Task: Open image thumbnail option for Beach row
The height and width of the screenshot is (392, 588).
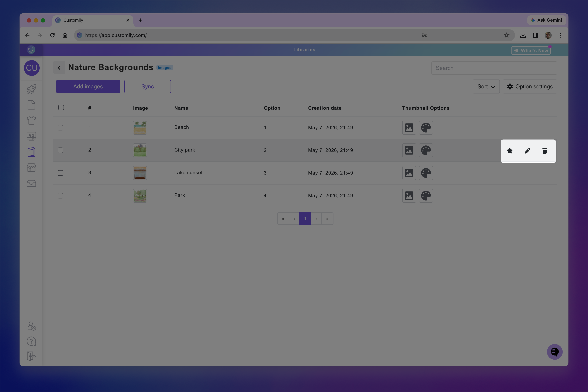Action: pos(409,127)
